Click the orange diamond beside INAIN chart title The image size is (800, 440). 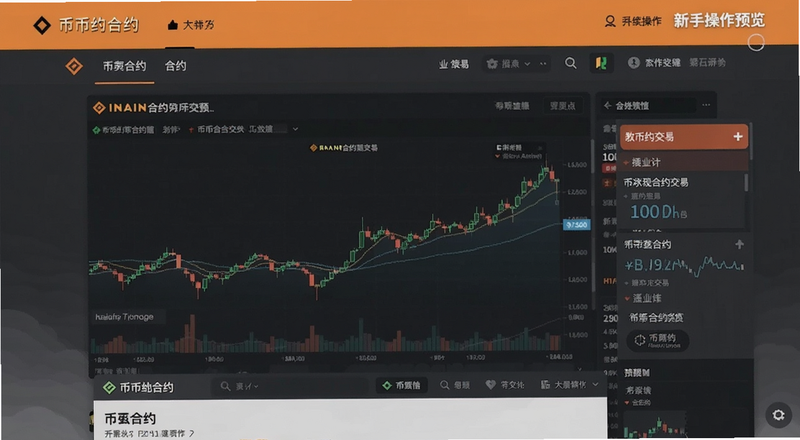coord(99,108)
